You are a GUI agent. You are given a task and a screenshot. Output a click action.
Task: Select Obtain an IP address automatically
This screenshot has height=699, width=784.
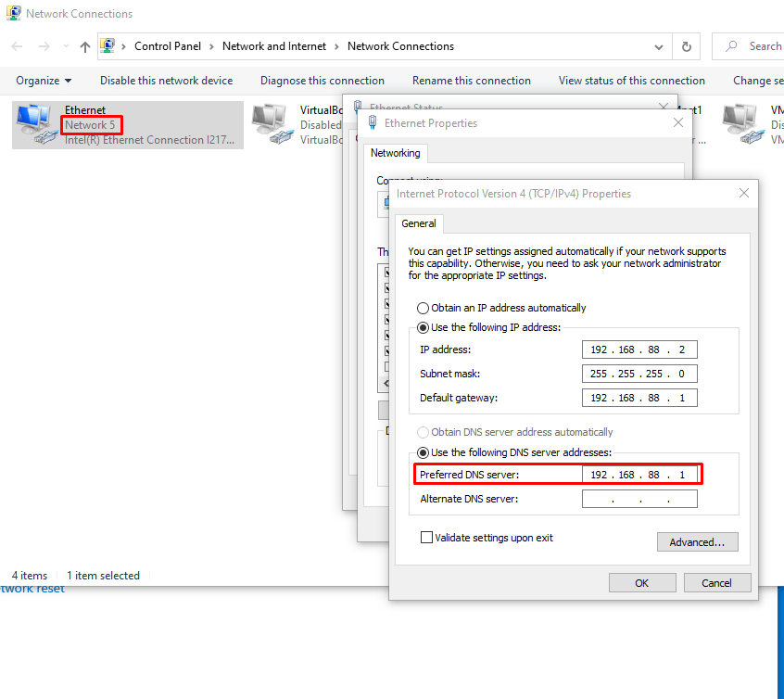[424, 308]
